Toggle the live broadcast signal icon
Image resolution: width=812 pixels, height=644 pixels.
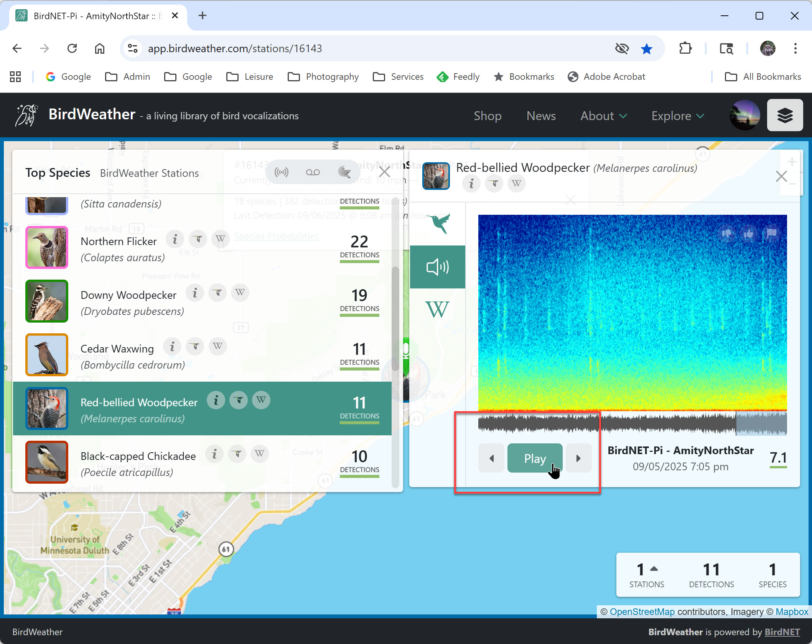[281, 172]
